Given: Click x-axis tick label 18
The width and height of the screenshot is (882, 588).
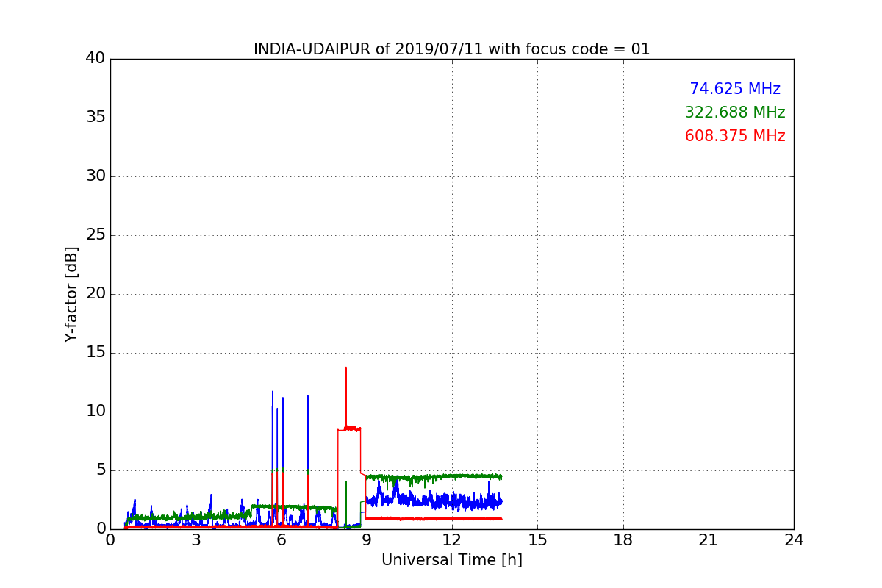Looking at the screenshot, I should pyautogui.click(x=623, y=540).
